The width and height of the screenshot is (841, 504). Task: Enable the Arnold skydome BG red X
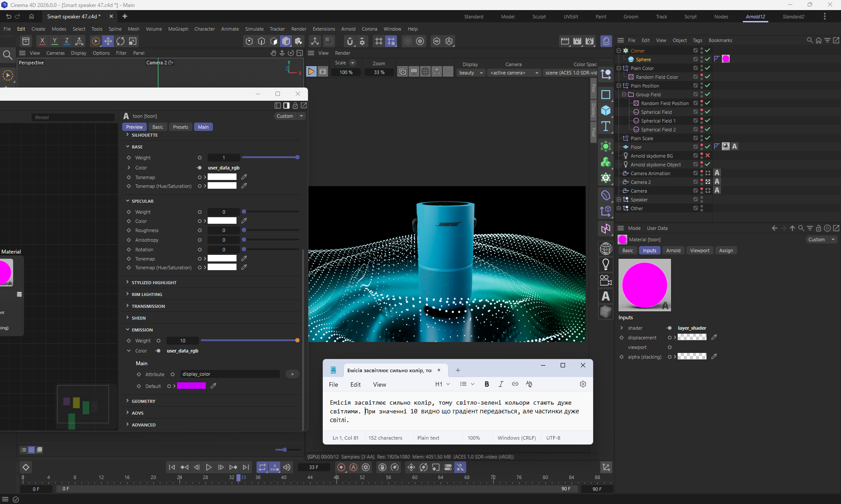point(707,155)
